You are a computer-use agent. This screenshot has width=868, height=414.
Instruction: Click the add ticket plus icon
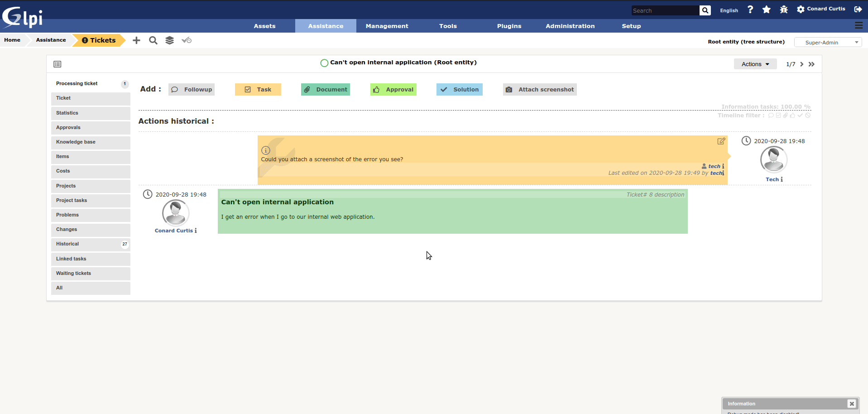pos(136,40)
